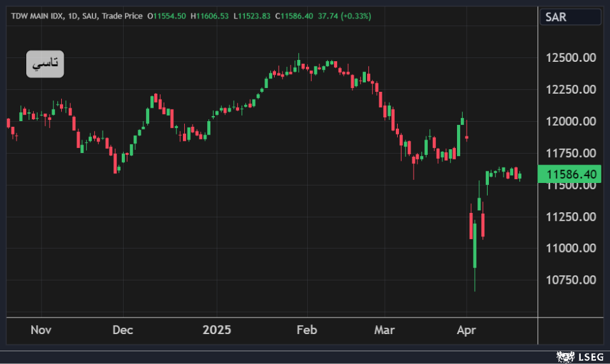Viewport: 610px width, 364px height.
Task: Click the 12500.00 price axis label
Action: [x=570, y=58]
